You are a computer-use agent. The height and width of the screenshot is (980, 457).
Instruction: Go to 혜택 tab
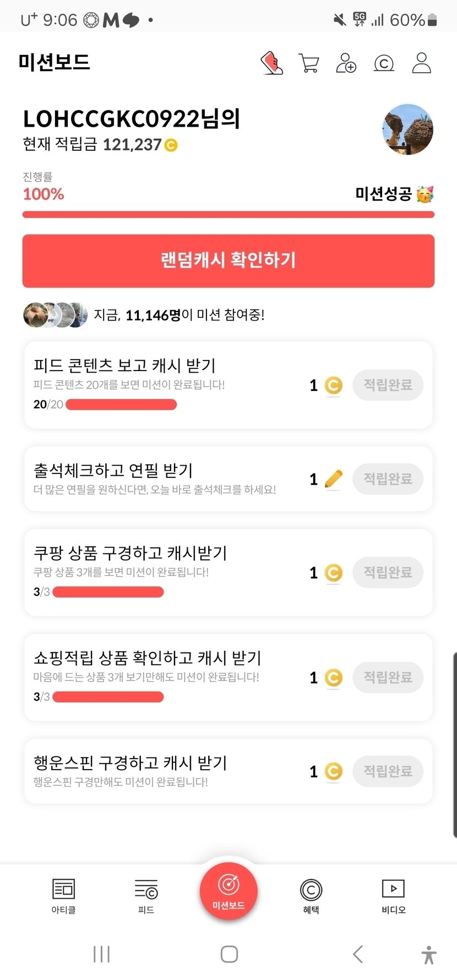[311, 895]
